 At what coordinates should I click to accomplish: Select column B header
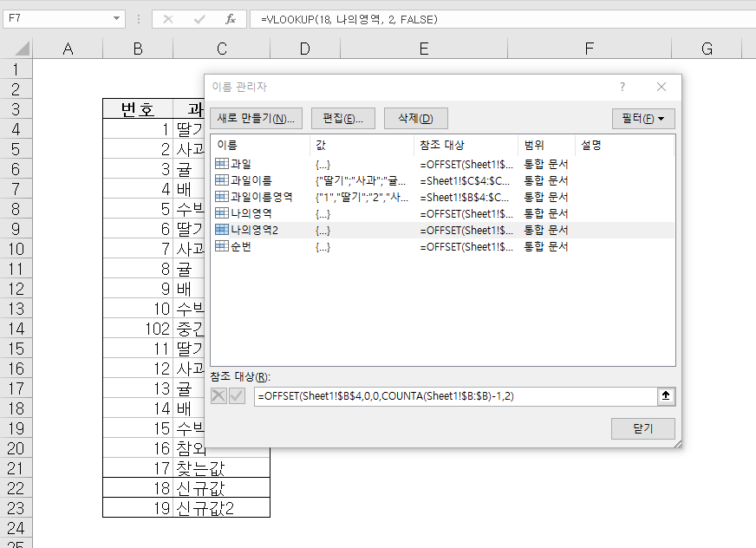(138, 49)
